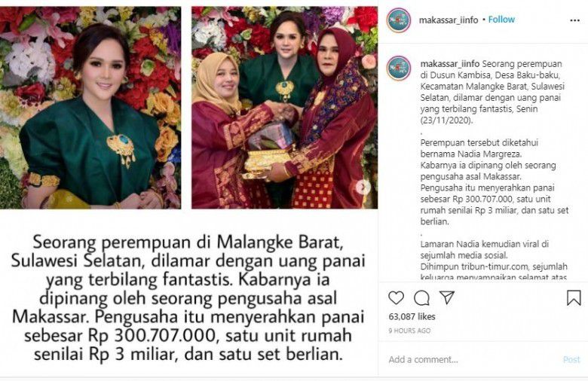Screen dimensions: 588x381
Task: Go to next photo with carousel arrow
Action: [363, 187]
